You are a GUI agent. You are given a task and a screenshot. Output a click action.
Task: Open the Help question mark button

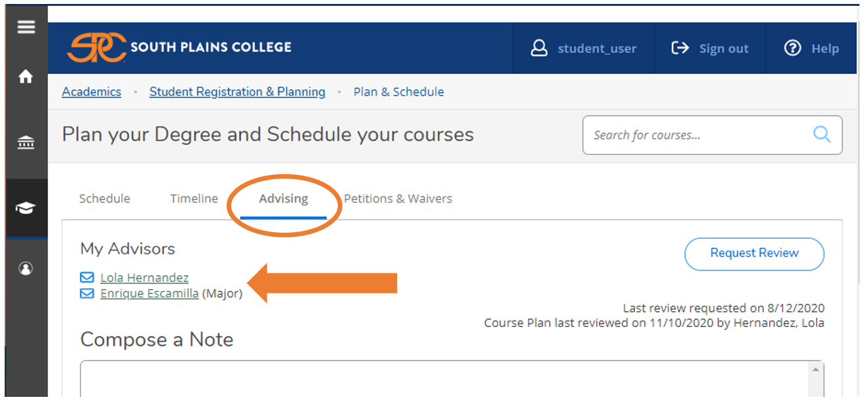click(811, 48)
